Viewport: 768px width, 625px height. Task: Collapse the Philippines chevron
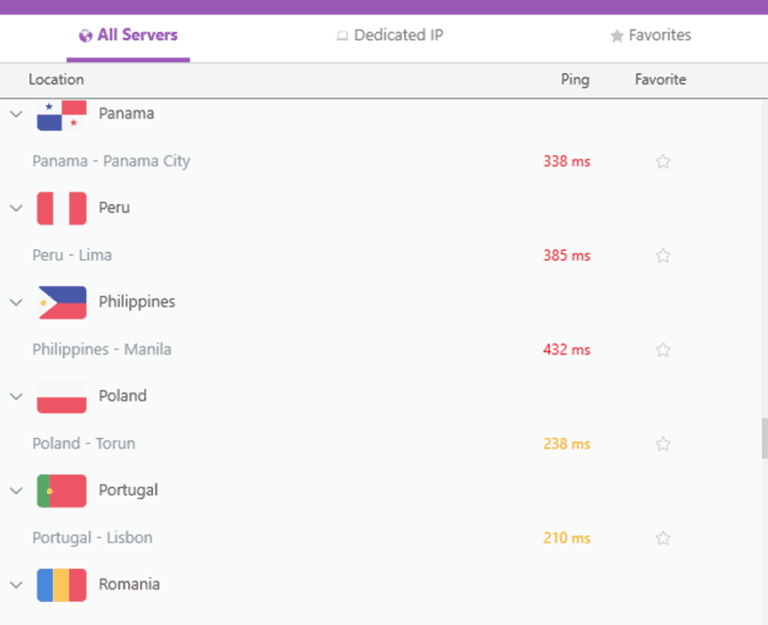(16, 302)
